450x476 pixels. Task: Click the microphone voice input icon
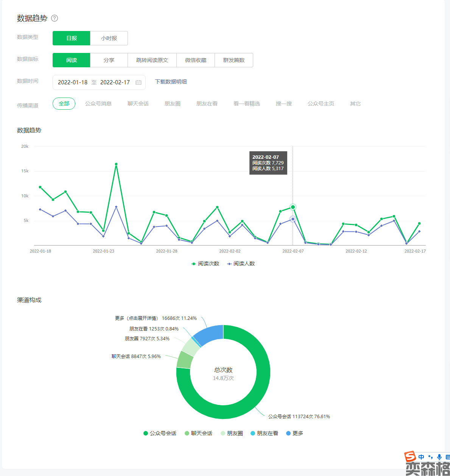439,457
